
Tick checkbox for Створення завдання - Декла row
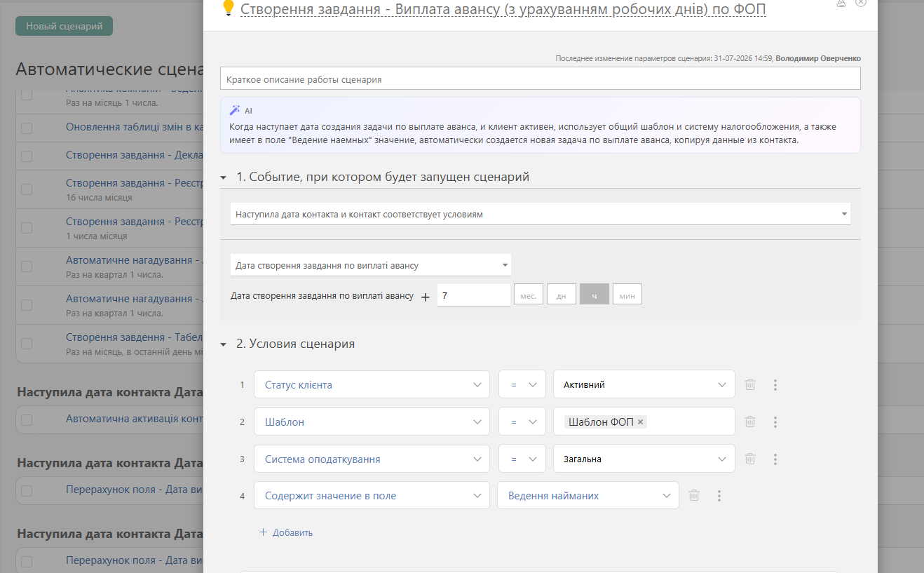pos(27,156)
